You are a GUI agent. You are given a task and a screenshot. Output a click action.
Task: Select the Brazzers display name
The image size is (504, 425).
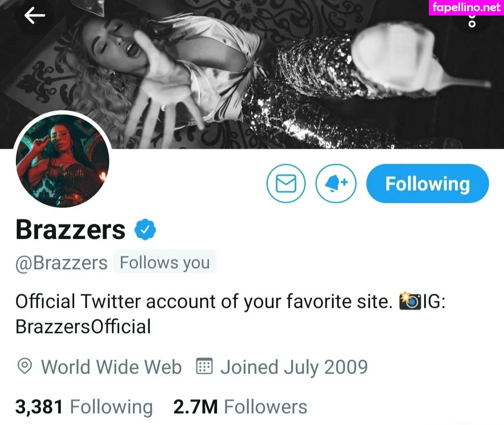[x=70, y=230]
